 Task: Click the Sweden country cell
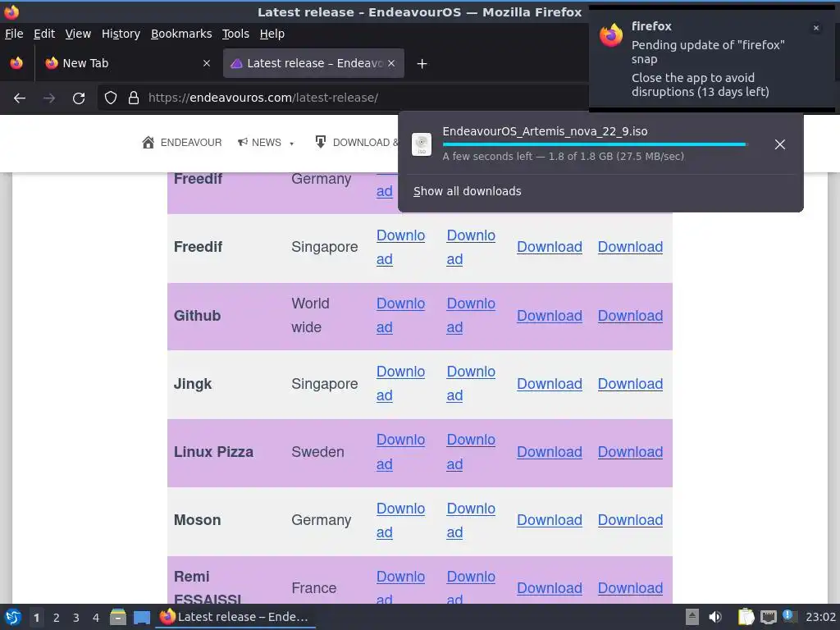tap(317, 452)
